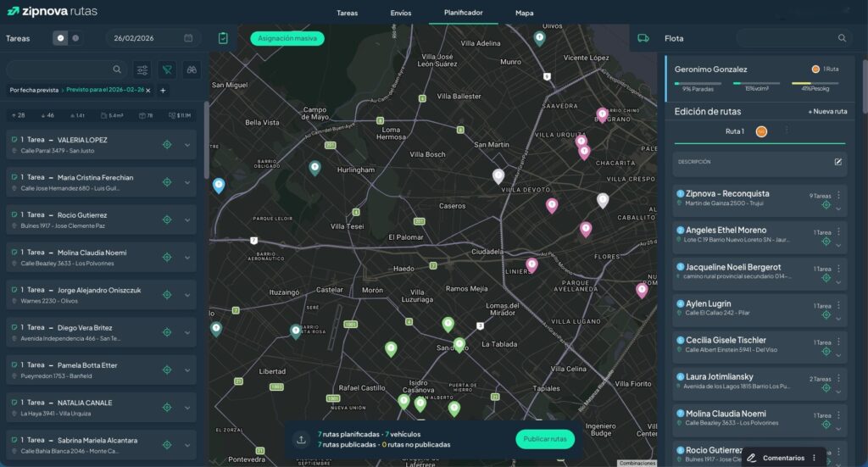868x467 pixels.
Task: Expand the Sabrina Mariela Alcantara task row
Action: 187,446
